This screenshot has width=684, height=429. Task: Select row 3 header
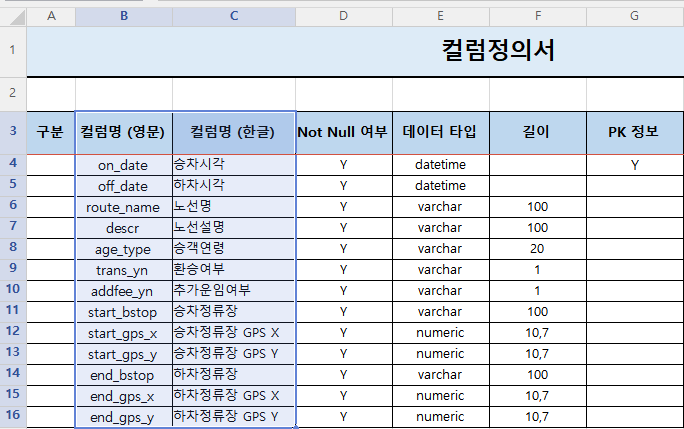tap(13, 132)
